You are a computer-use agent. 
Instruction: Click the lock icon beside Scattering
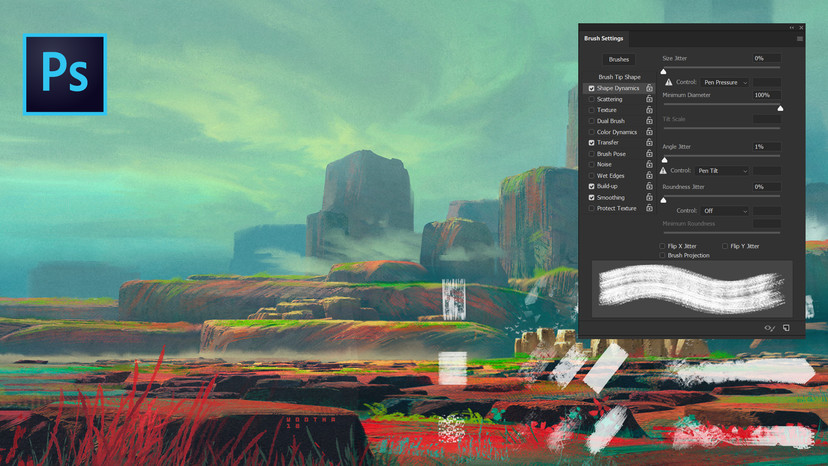649,99
